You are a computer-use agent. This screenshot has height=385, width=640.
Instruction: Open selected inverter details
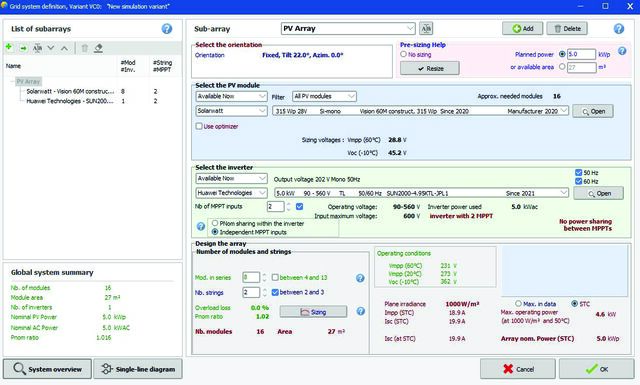point(598,193)
